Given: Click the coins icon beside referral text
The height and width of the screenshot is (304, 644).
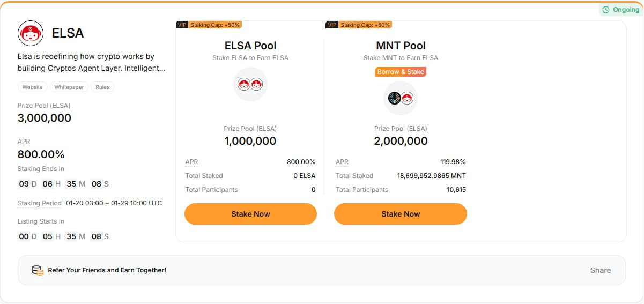Looking at the screenshot, I should click(x=38, y=270).
